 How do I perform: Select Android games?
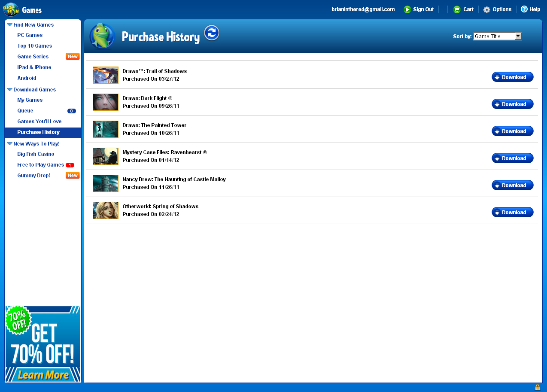(x=27, y=78)
